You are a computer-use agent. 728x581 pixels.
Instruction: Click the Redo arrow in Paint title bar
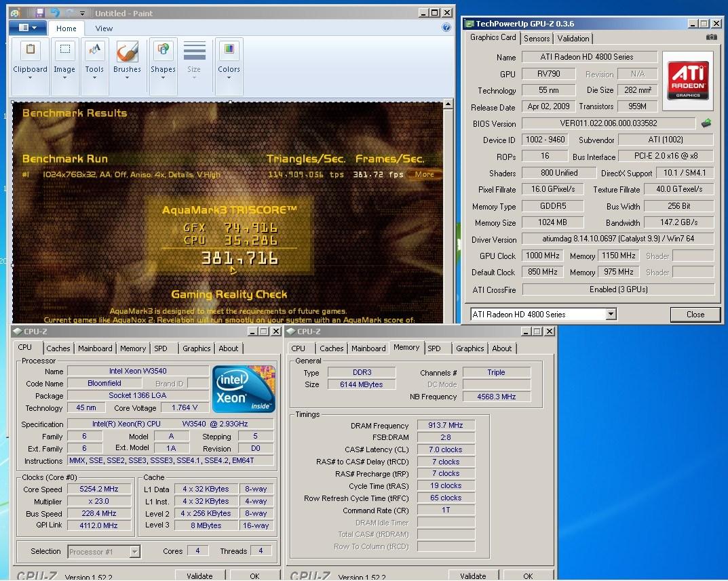tap(70, 13)
